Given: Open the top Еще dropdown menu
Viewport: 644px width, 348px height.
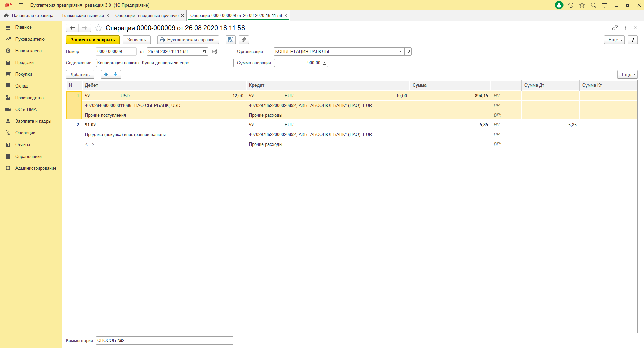Looking at the screenshot, I should click(614, 40).
